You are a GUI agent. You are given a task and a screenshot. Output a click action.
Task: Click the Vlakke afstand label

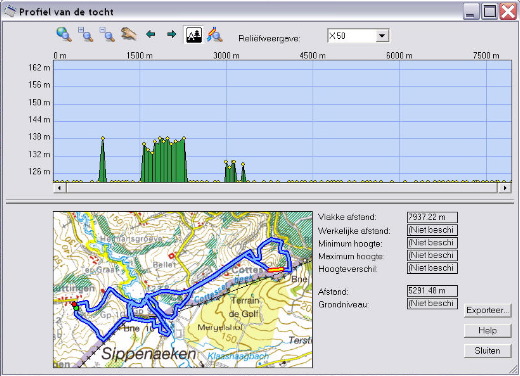(347, 217)
